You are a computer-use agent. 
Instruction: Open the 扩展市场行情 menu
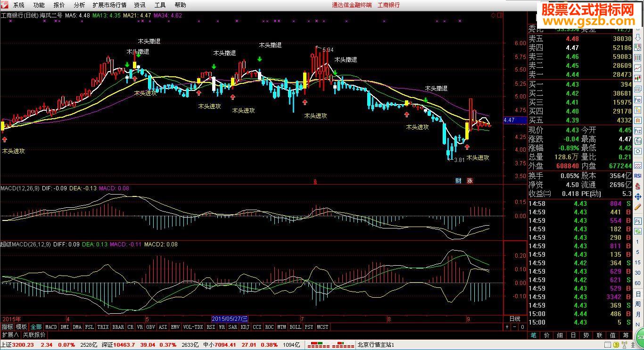(109, 5)
